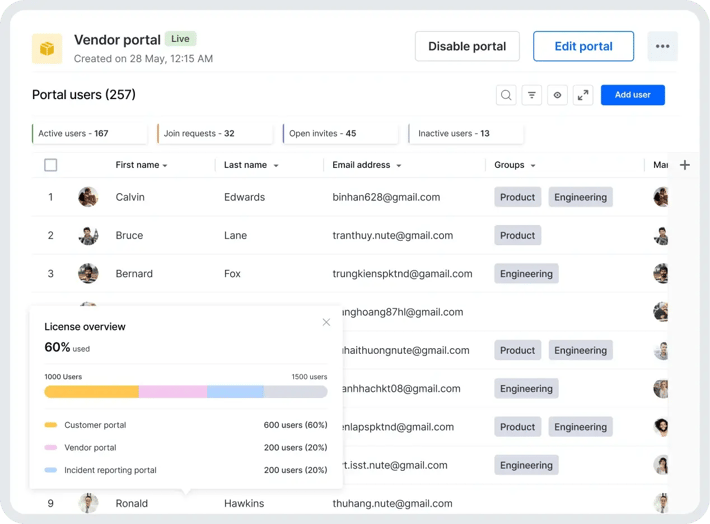Open the Last name column dropdown
Screen dimensions: 710x524
point(276,166)
